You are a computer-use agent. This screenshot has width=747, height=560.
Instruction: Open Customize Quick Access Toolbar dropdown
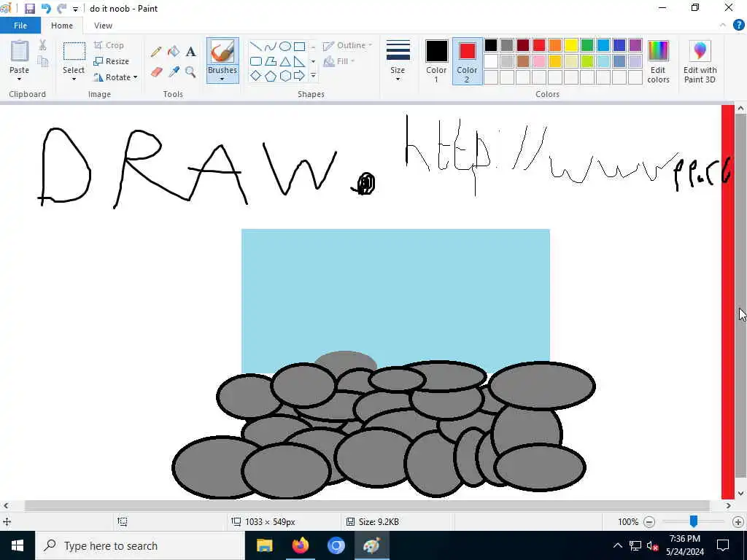75,9
